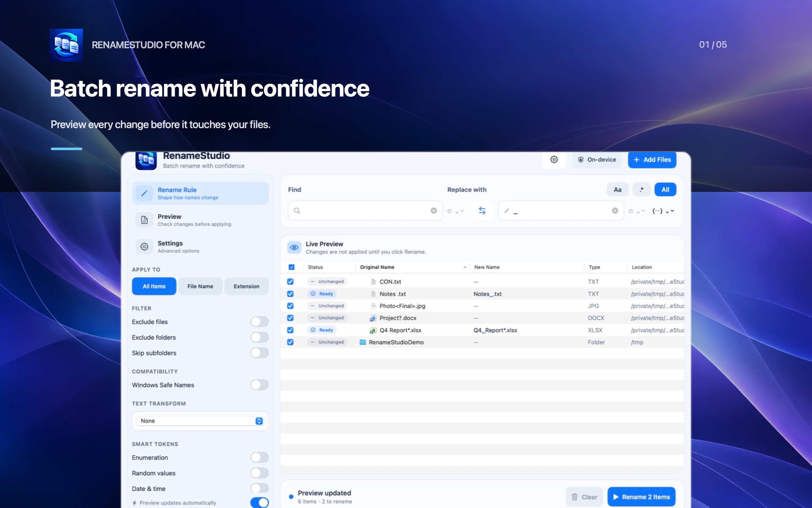Open the history dropdown after Replace with field
Screen dimensions: 812x508
pyautogui.click(x=637, y=211)
